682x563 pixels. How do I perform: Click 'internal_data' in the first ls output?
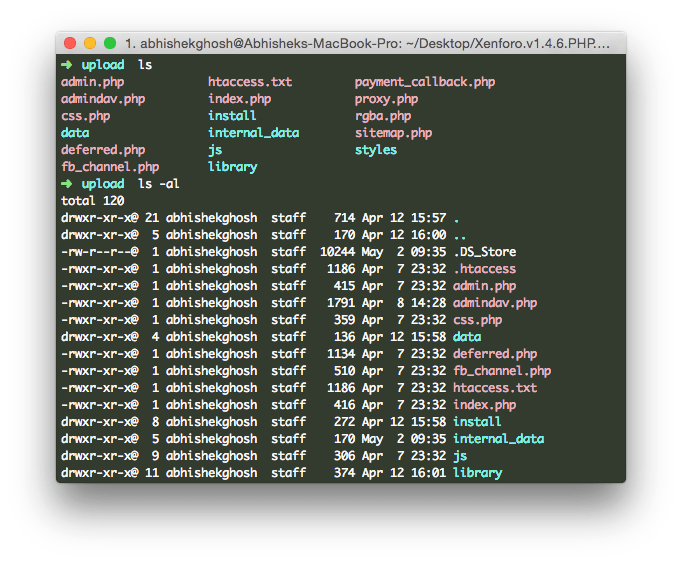click(254, 133)
